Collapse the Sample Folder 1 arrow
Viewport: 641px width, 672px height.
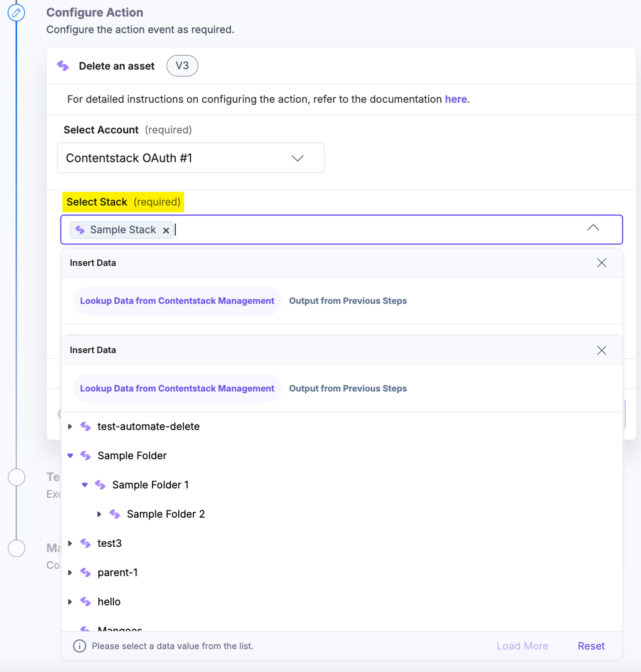85,485
